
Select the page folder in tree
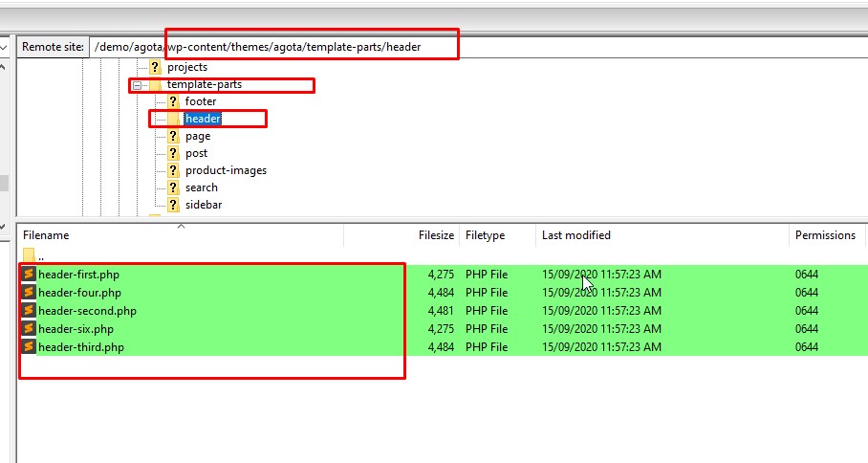coord(198,136)
